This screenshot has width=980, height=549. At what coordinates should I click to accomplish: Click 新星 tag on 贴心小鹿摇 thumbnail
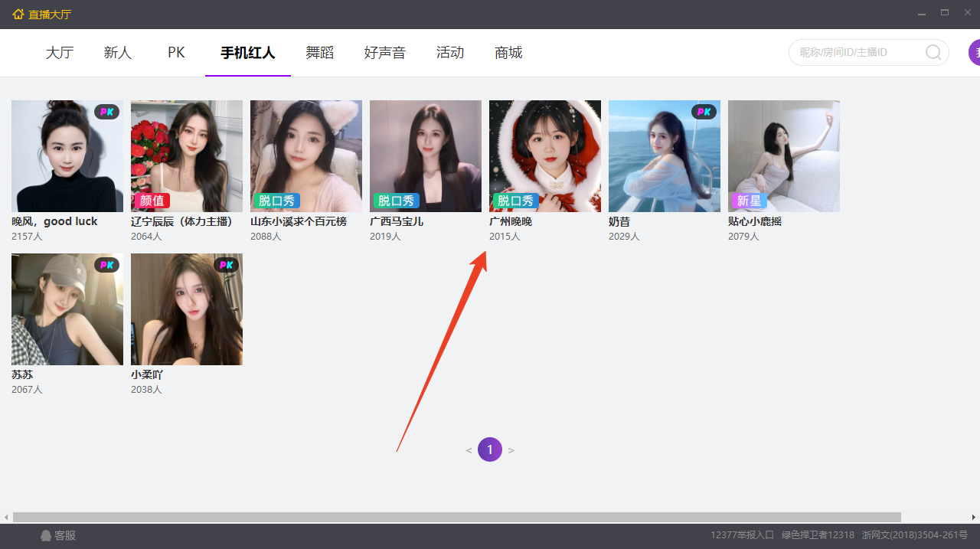pyautogui.click(x=748, y=201)
